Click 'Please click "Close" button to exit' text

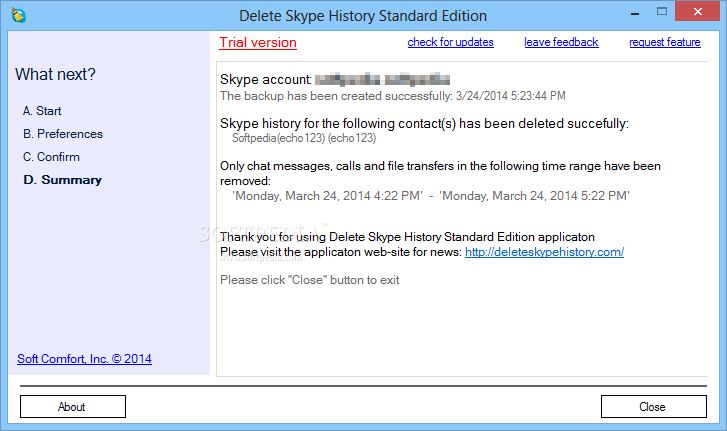pyautogui.click(x=309, y=280)
